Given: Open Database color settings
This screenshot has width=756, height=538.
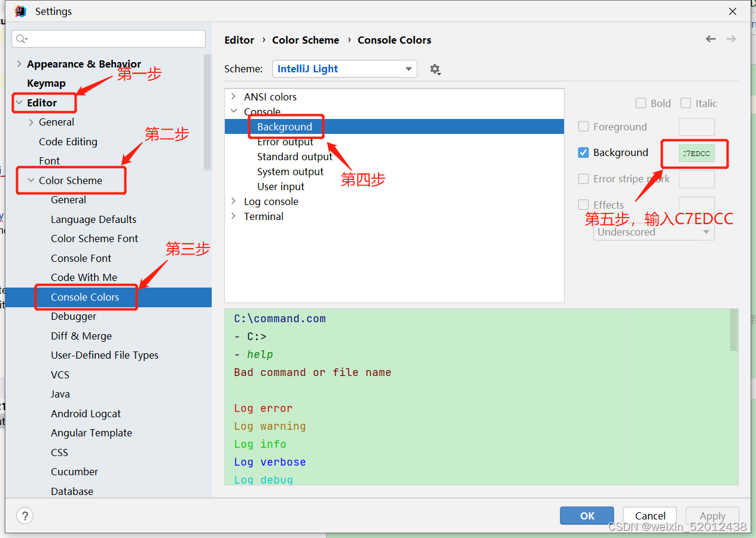Looking at the screenshot, I should (72, 491).
